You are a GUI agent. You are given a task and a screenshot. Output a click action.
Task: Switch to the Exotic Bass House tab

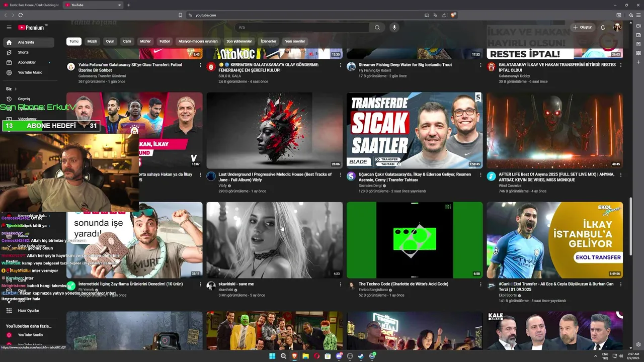coord(31,5)
